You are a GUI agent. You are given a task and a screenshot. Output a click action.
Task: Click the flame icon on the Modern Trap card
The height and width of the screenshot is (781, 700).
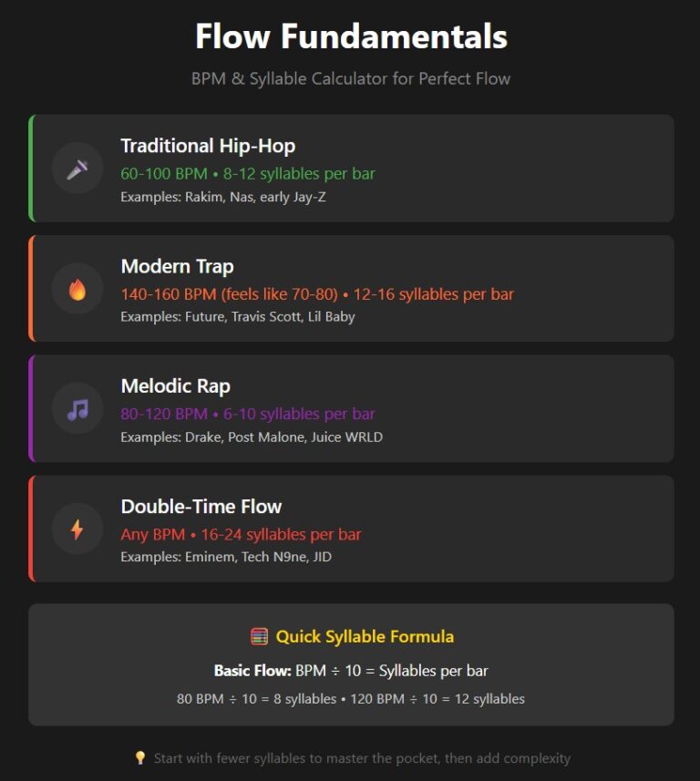click(77, 289)
